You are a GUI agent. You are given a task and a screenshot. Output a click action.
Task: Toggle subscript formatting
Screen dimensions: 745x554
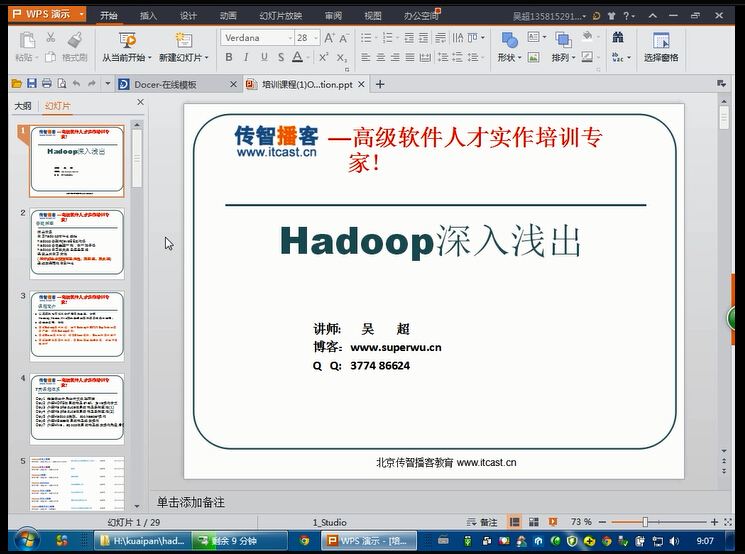[x=342, y=57]
